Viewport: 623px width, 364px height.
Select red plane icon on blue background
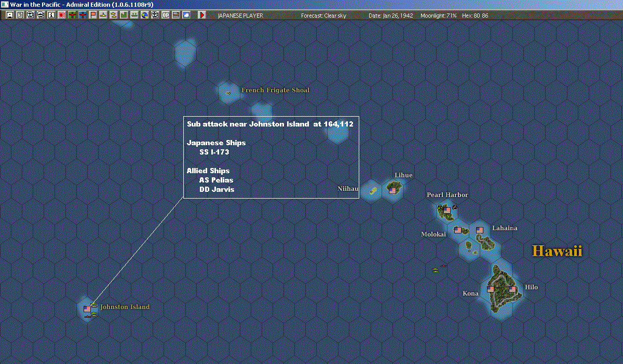pyautogui.click(x=83, y=15)
